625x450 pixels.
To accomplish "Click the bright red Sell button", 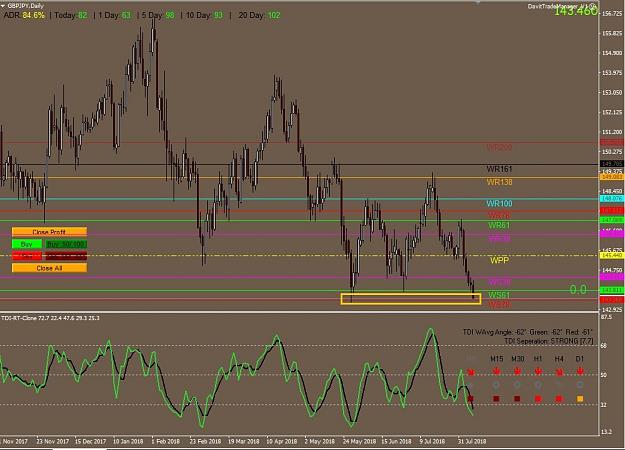I will coord(27,256).
